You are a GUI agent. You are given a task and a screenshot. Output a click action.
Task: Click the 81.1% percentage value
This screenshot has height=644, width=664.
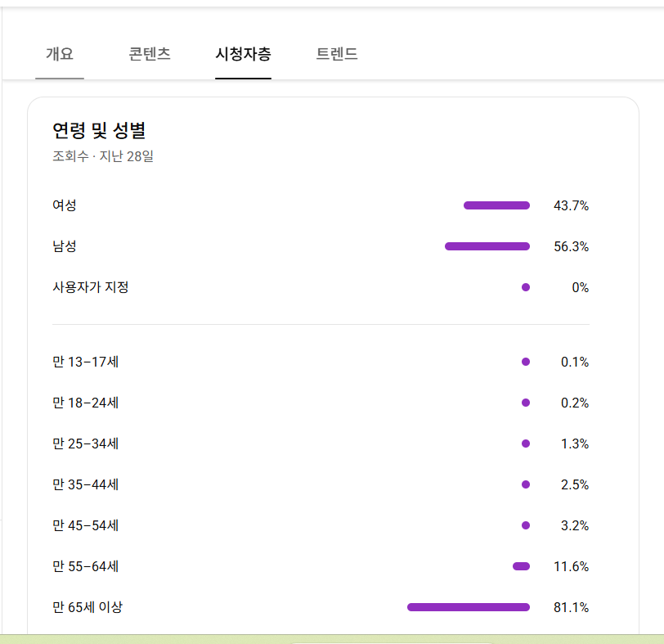(x=571, y=607)
